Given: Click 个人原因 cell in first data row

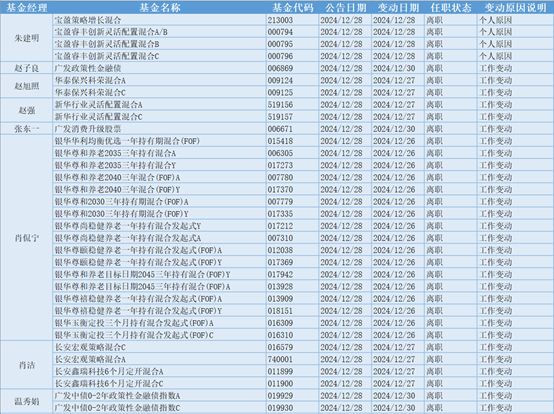Looking at the screenshot, I should 515,20.
